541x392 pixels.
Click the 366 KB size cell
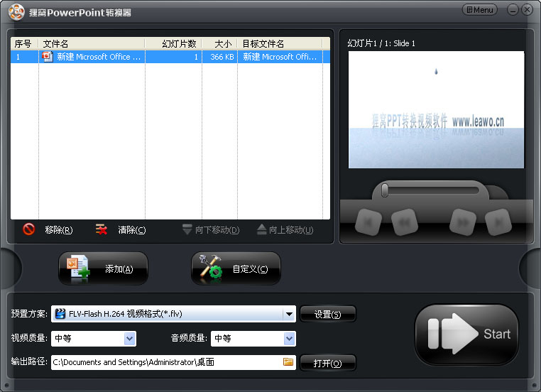point(222,57)
